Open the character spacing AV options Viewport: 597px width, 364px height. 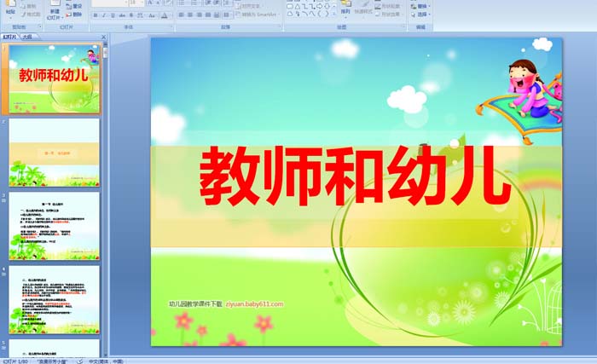(141, 15)
